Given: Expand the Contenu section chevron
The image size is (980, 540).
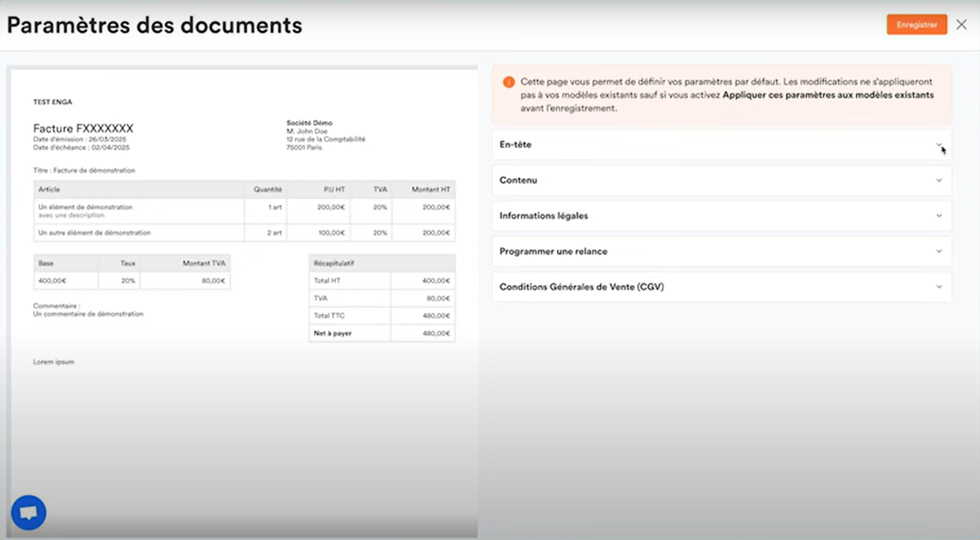Looking at the screenshot, I should (939, 181).
